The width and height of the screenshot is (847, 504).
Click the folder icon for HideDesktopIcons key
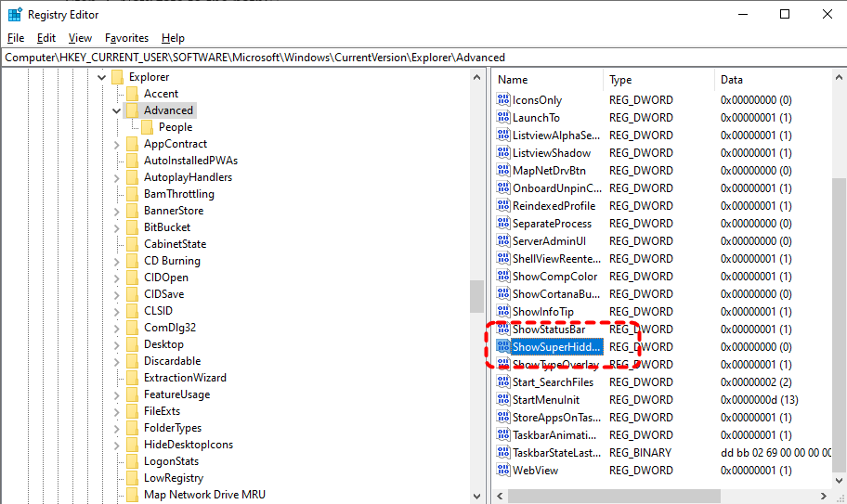132,445
